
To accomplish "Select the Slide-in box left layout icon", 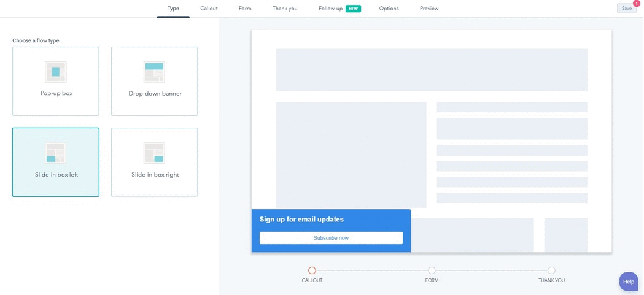I will coord(55,153).
